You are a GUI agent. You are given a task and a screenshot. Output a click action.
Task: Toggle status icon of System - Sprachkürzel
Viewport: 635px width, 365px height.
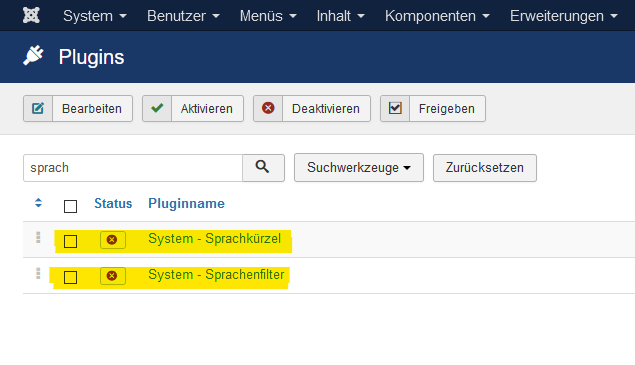(113, 240)
